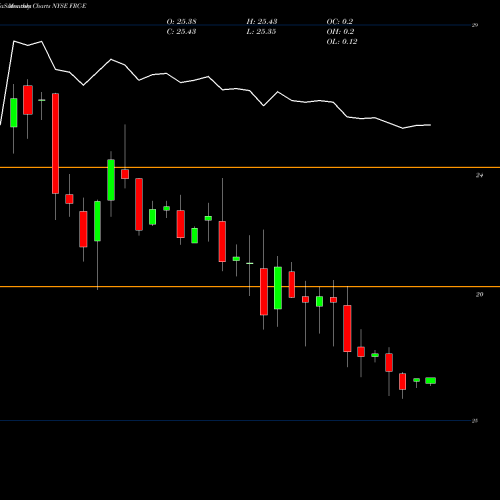The image size is (500, 500).
Task: Click the 'OL: 0.12' value
Action: pyautogui.click(x=342, y=42)
